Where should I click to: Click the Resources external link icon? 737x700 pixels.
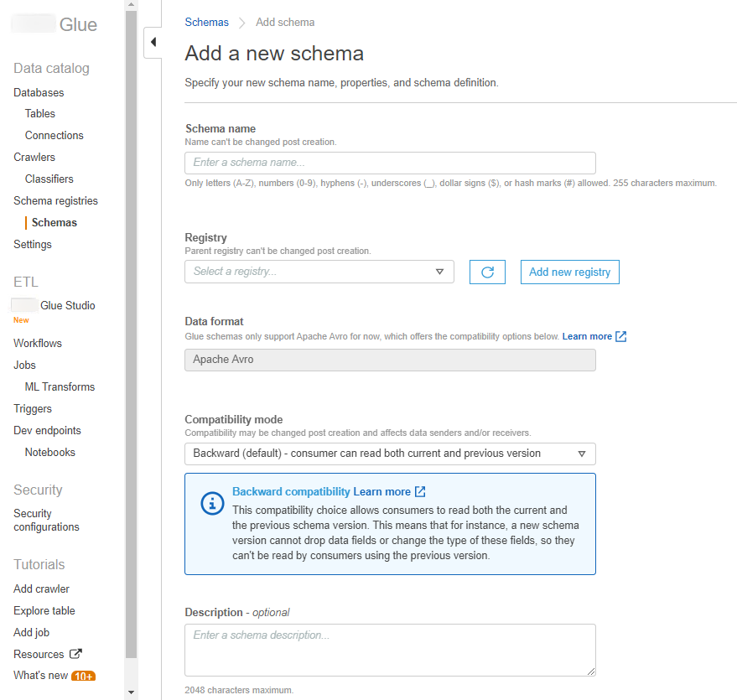tap(75, 654)
